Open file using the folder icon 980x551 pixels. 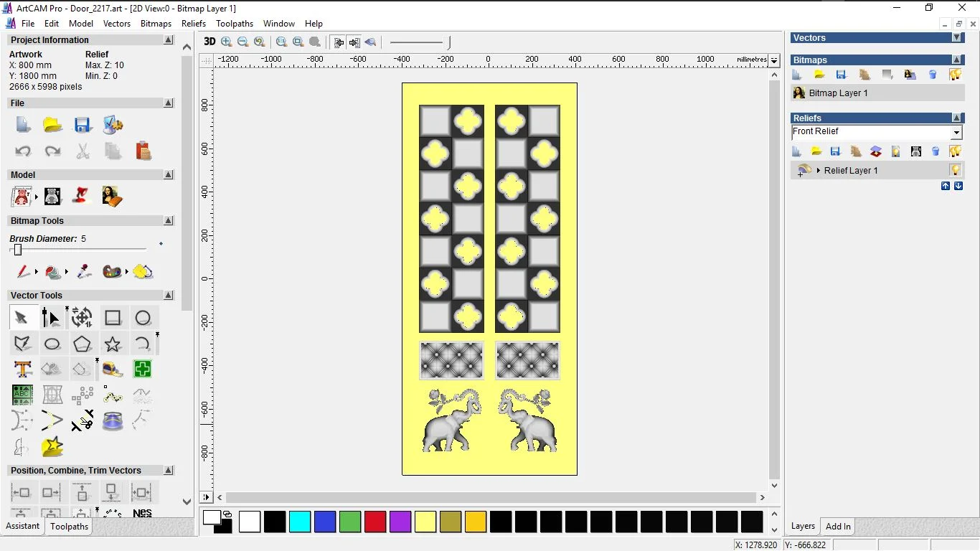(x=52, y=126)
